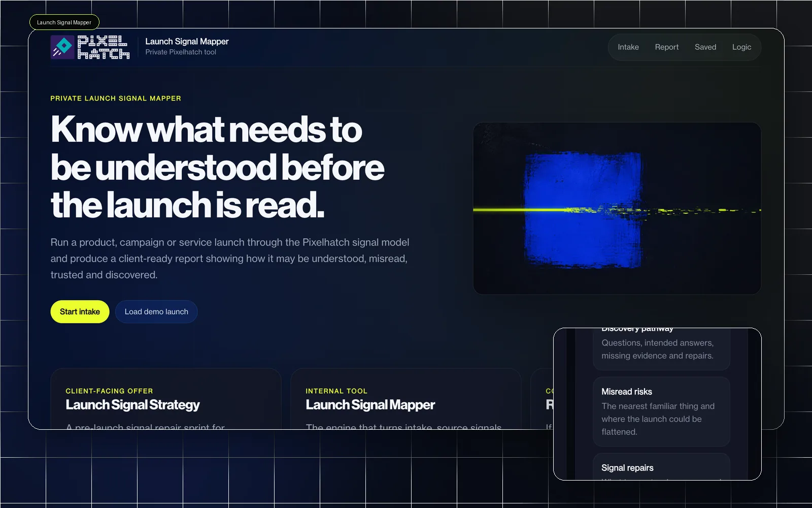Click the Private Pixelhatch tool subtitle

(181, 52)
